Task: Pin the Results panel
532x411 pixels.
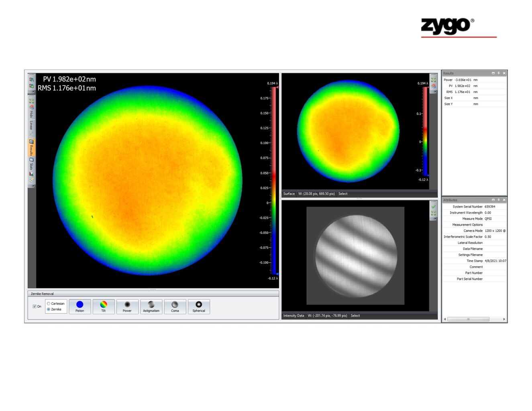Action: click(x=499, y=73)
